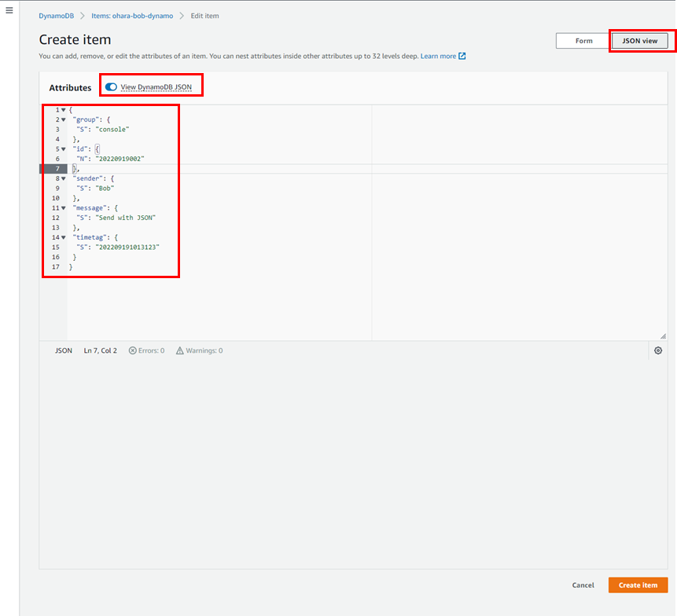Screen dimensions: 677x616
Task: Toggle View DynamoDB JSON switch
Action: tap(111, 87)
